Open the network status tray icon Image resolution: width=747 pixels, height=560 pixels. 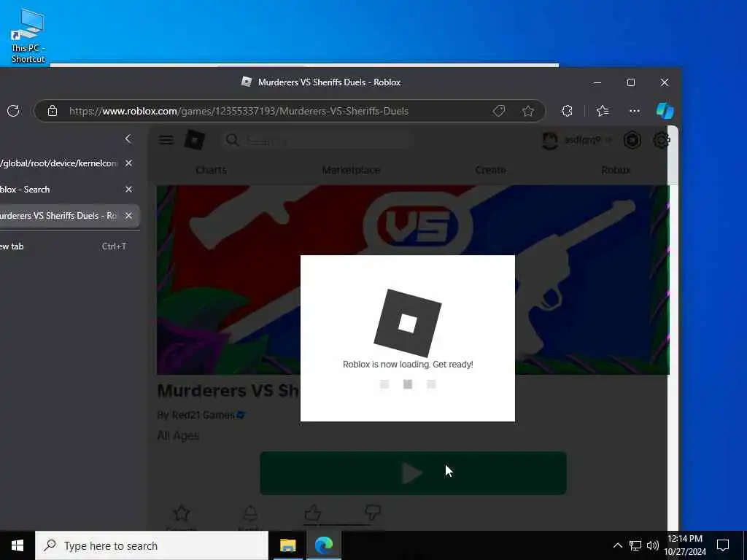click(635, 545)
